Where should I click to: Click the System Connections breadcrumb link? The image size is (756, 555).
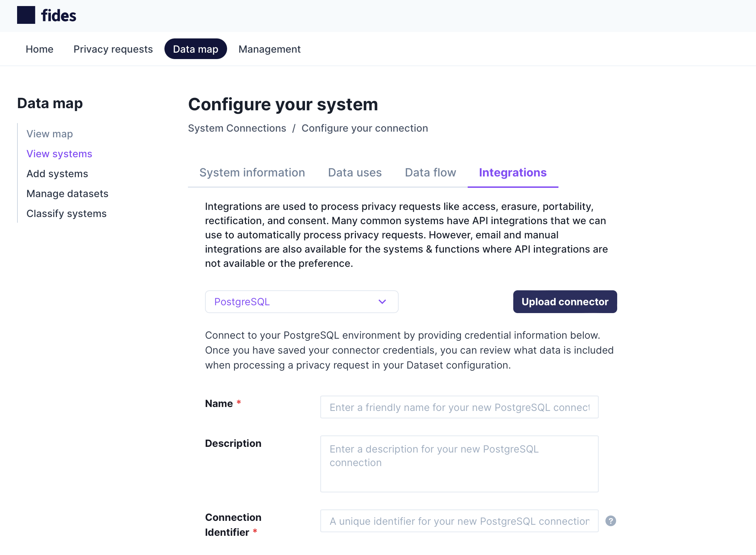point(237,128)
